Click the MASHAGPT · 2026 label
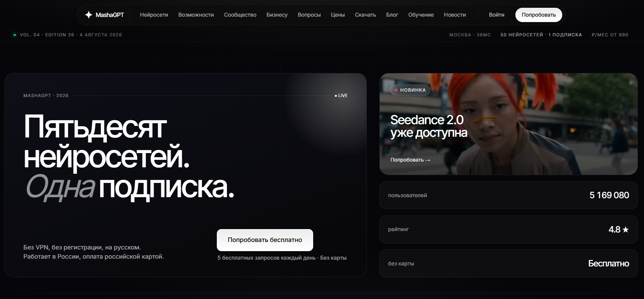The width and height of the screenshot is (644, 299). [46, 96]
